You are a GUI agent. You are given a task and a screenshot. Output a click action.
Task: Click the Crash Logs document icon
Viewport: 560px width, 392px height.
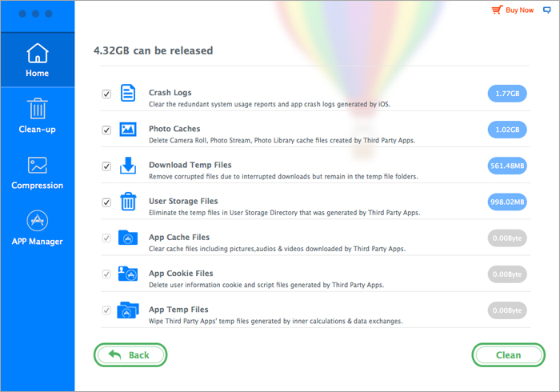tap(128, 93)
